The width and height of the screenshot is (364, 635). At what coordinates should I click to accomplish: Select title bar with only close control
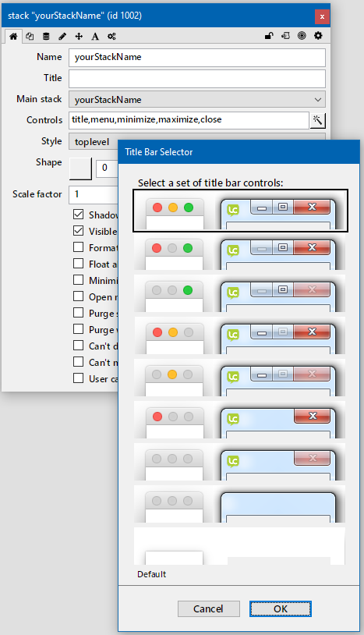coord(240,420)
